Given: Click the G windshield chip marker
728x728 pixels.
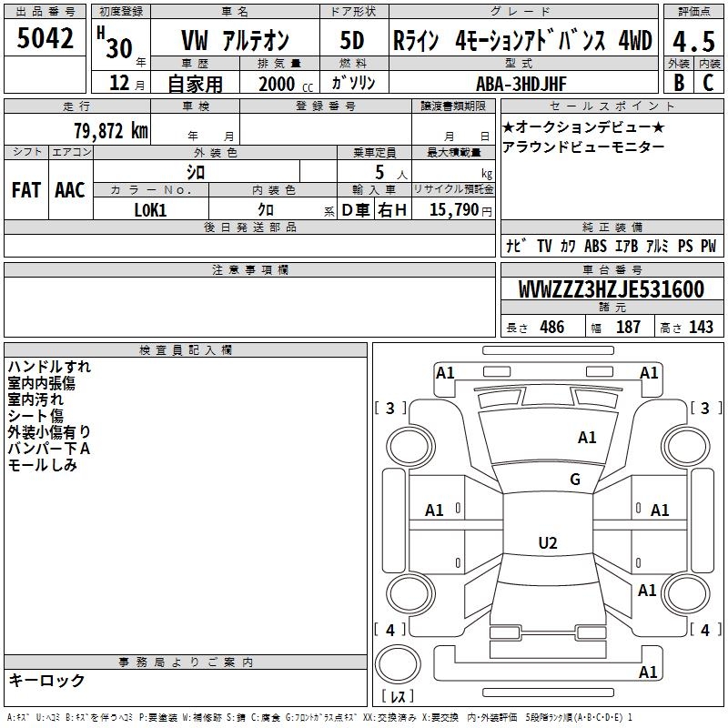Looking at the screenshot, I should point(574,480).
